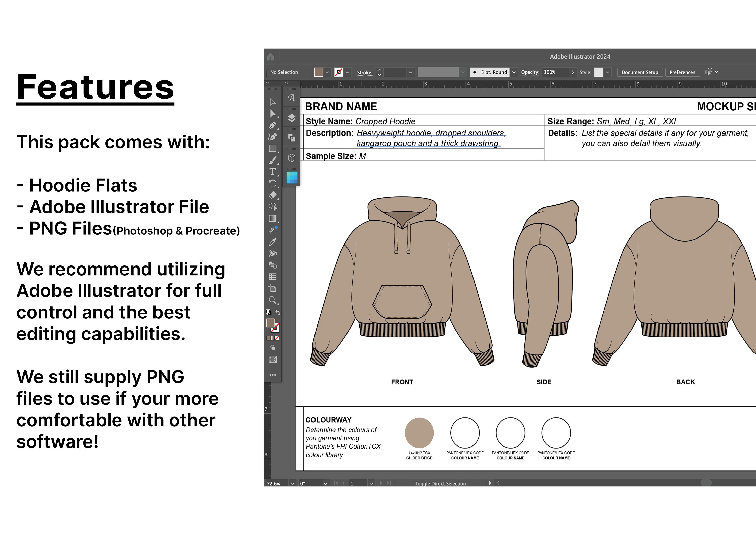Open the Character panel icon

[x=291, y=98]
